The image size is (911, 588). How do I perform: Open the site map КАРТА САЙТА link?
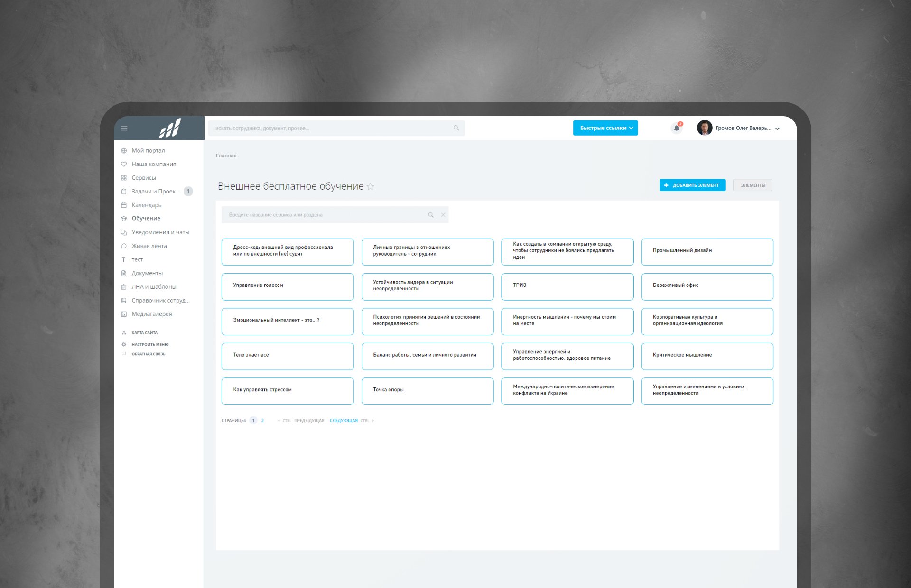tap(144, 333)
